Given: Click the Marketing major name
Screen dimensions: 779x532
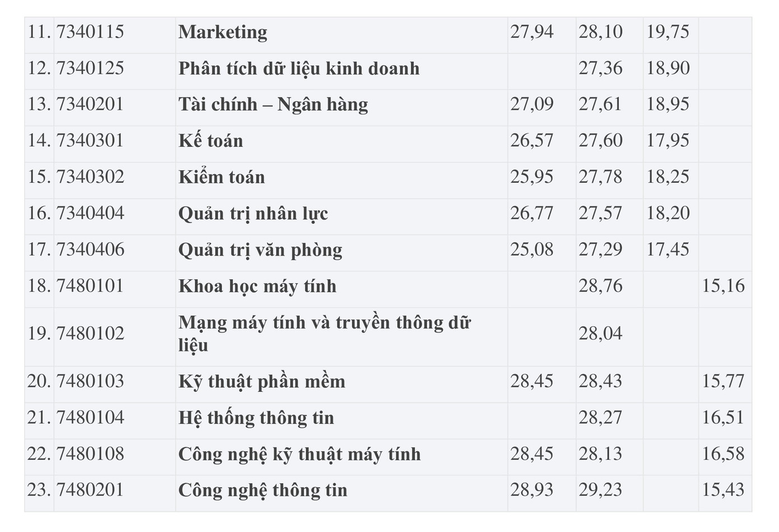Looking at the screenshot, I should [x=222, y=33].
